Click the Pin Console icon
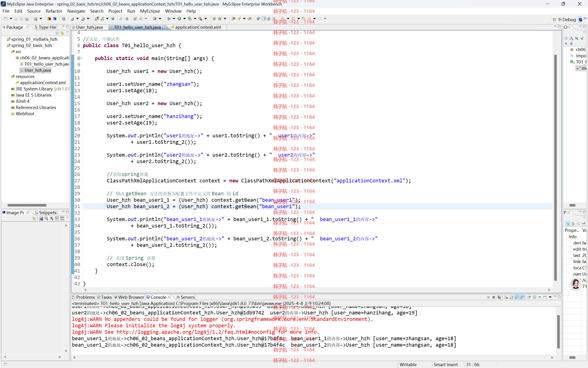 [529, 297]
